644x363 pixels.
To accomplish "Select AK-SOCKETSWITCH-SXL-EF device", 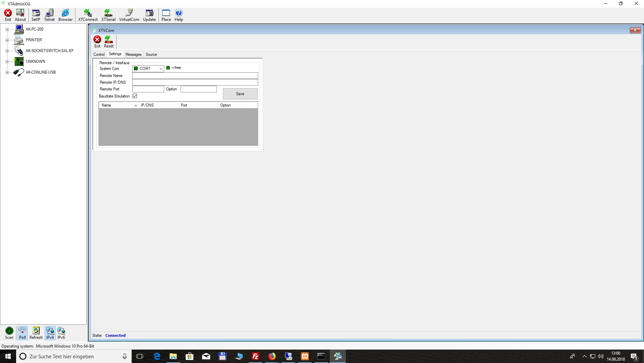I will point(50,51).
